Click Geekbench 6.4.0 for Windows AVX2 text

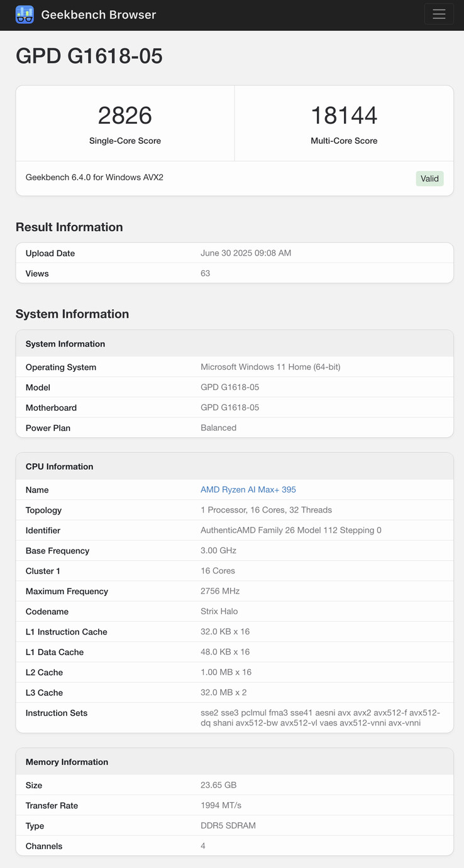click(94, 178)
